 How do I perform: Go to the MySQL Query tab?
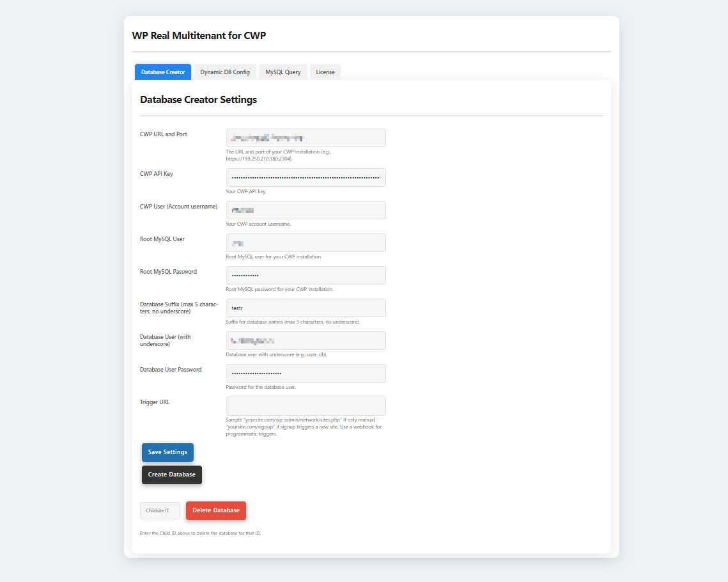(x=283, y=72)
